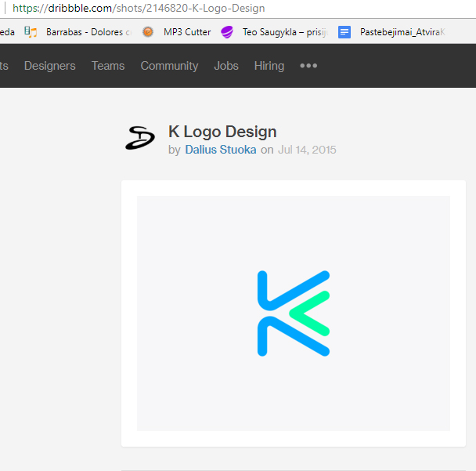The image size is (476, 471).
Task: Click the Barrabas - Dolores bookmark favicon
Action: 31,32
